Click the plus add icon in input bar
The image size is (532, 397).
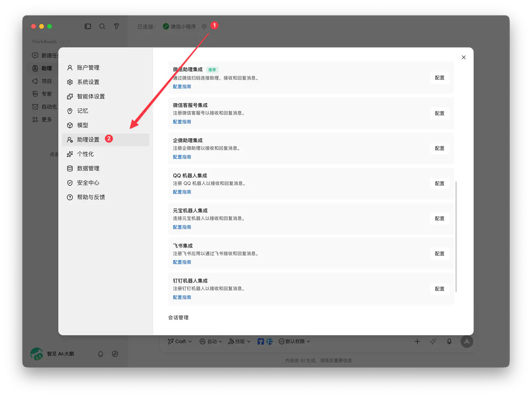coord(417,341)
